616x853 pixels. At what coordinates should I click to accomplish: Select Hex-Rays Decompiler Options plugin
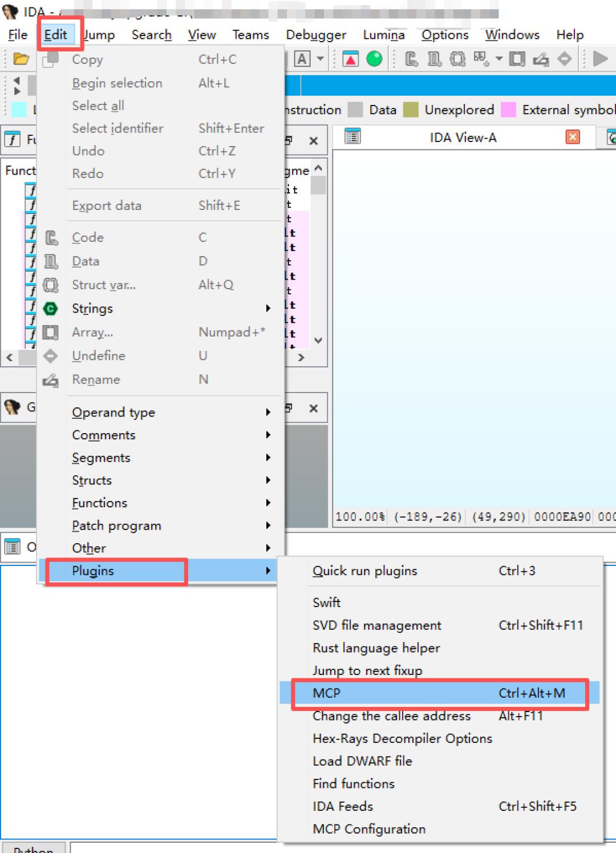tap(439, 738)
